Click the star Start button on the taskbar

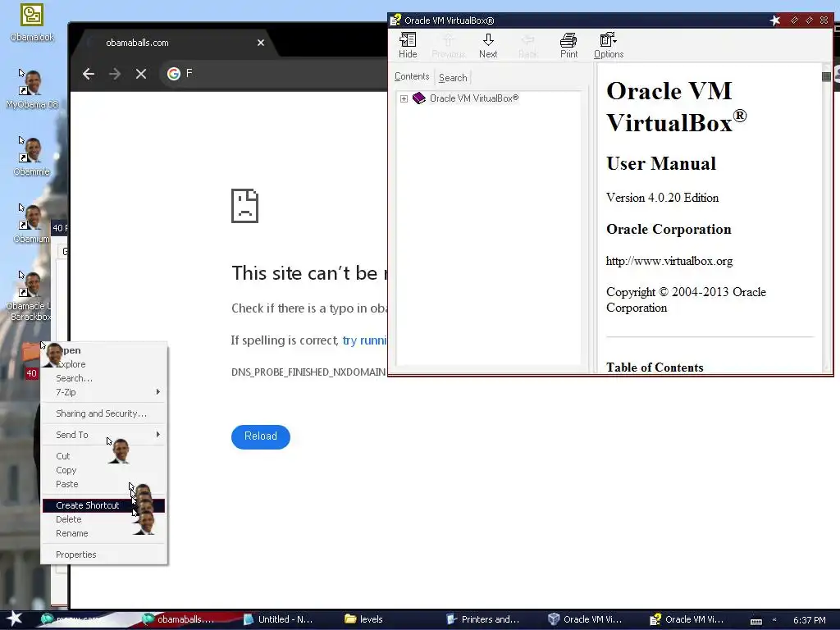coord(15,619)
